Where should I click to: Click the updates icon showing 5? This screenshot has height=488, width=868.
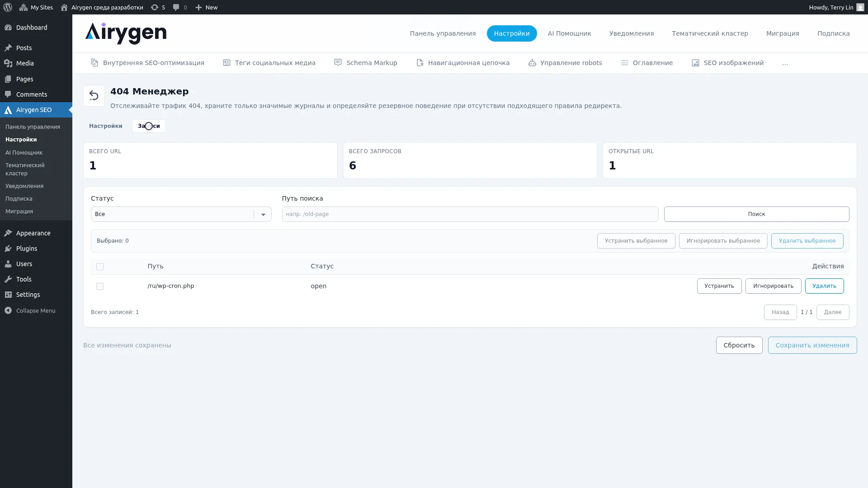coord(158,7)
